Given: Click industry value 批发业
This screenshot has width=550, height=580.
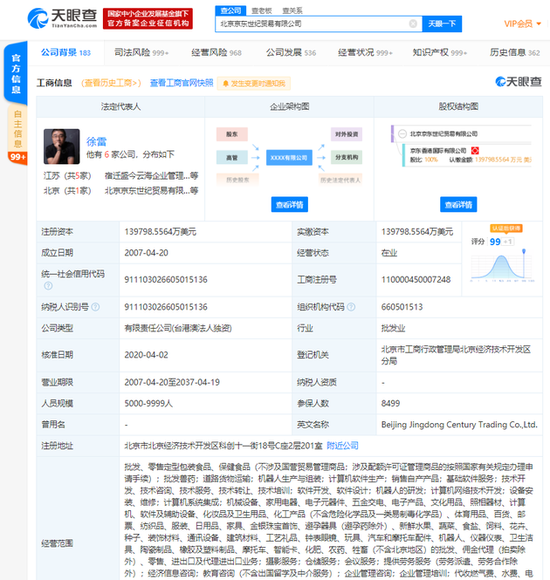Looking at the screenshot, I should [x=393, y=328].
